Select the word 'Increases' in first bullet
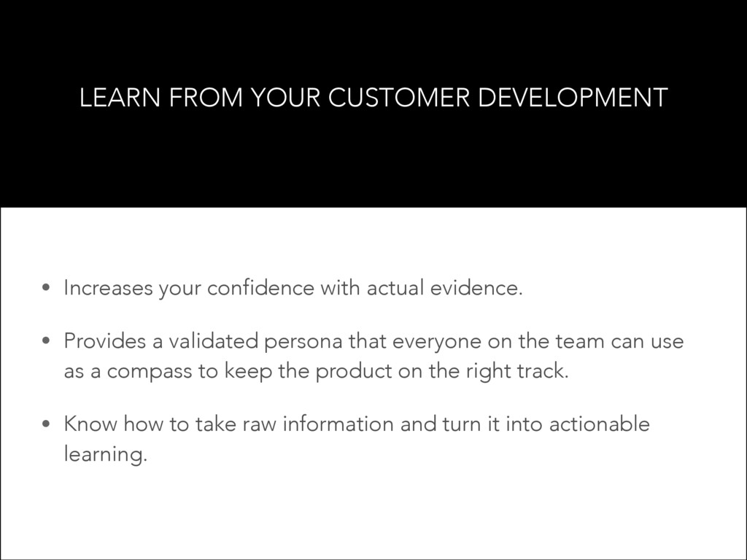This screenshot has width=747, height=560. (x=108, y=288)
